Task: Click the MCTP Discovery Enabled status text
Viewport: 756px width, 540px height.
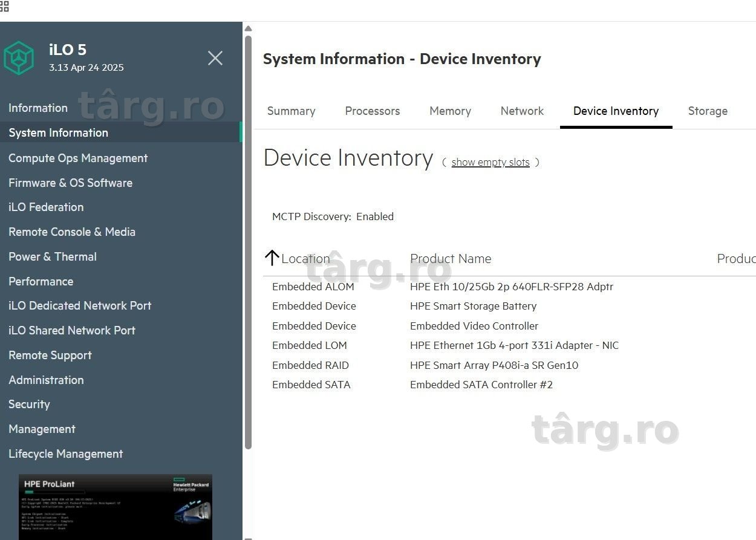Action: (x=333, y=216)
